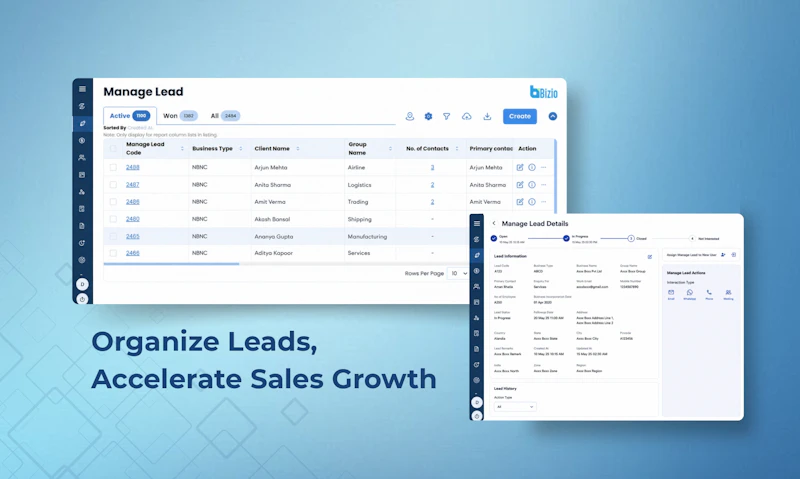800x479 pixels.
Task: Open more options for Arjun Mehta row
Action: (x=543, y=167)
